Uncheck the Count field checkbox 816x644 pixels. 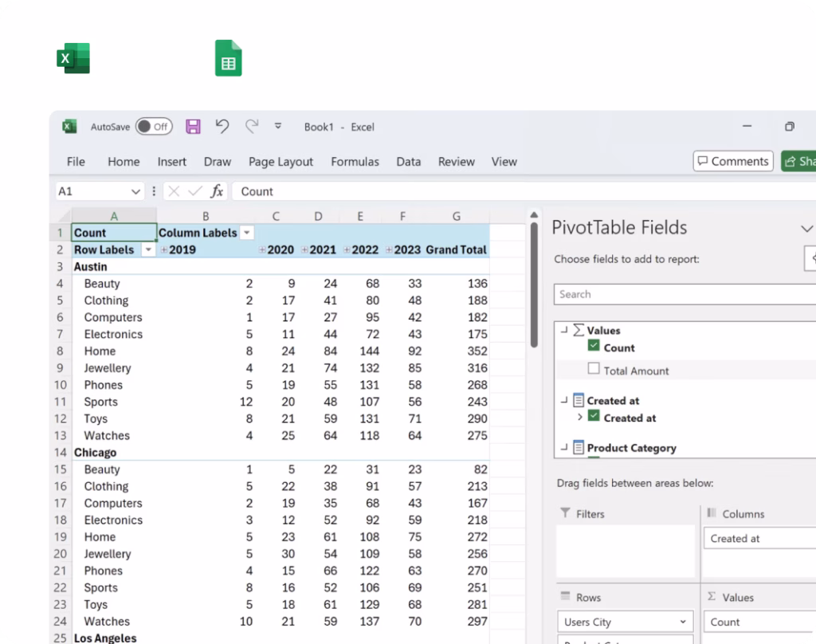(x=594, y=347)
